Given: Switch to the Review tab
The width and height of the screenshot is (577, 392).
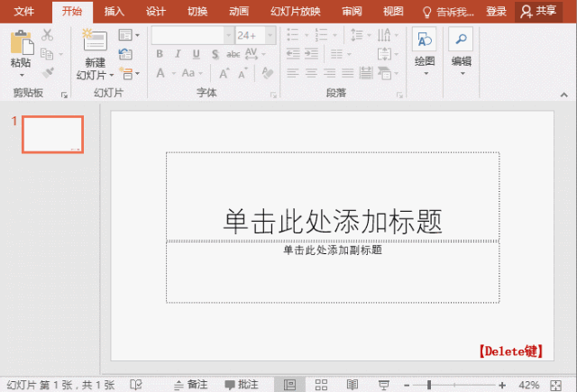Looking at the screenshot, I should [x=353, y=12].
